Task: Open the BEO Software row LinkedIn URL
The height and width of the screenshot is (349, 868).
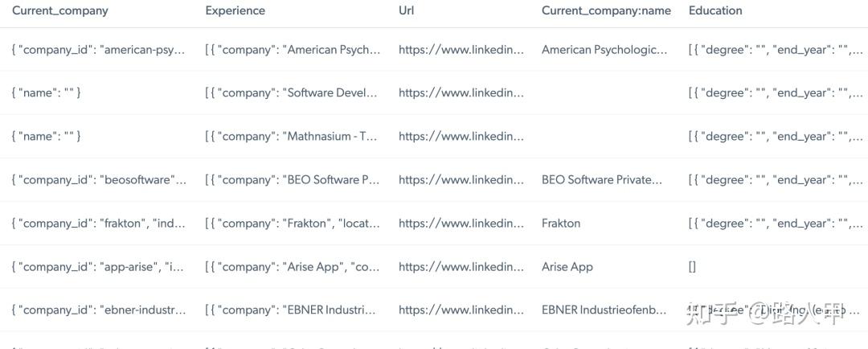Action: [461, 180]
